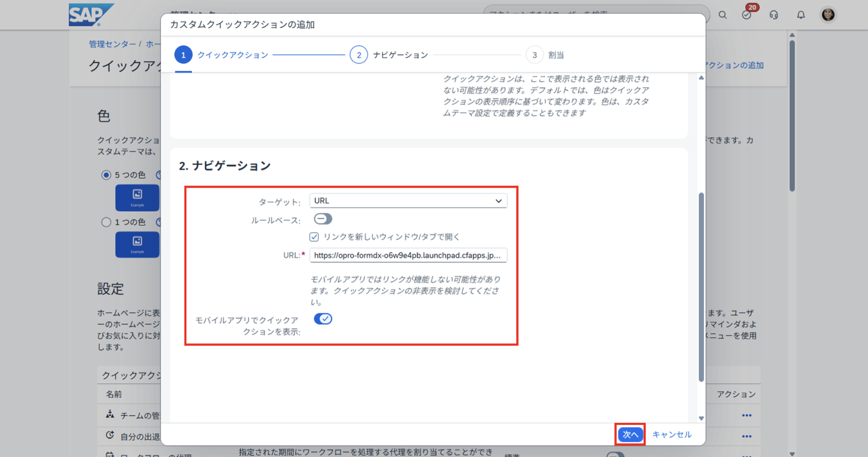Click the headset support icon

[x=773, y=15]
